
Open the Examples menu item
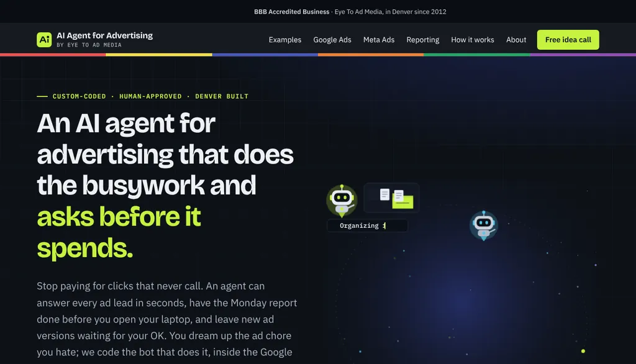click(x=284, y=40)
